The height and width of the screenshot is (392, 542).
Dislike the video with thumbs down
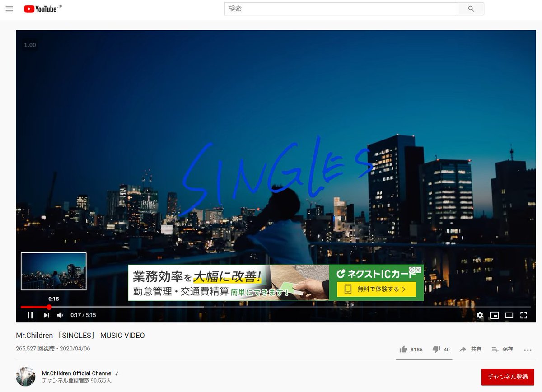click(436, 350)
